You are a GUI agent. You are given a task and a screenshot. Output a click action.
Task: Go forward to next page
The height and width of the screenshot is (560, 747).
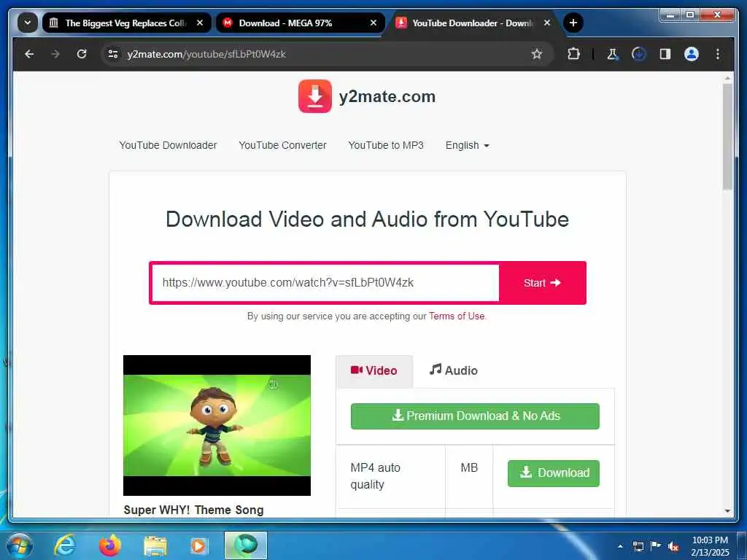point(55,54)
